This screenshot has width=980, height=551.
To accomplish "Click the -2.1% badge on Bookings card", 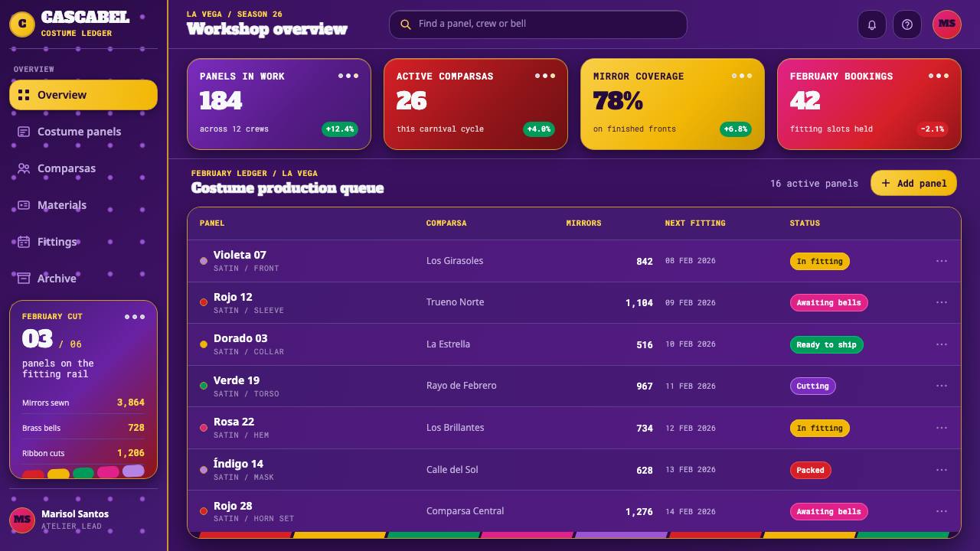I will coord(933,129).
